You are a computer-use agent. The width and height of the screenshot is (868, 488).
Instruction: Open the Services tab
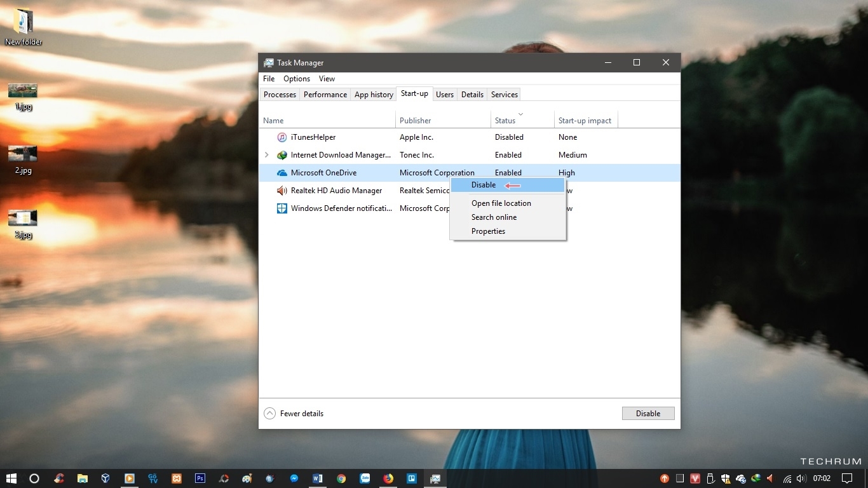[504, 95]
